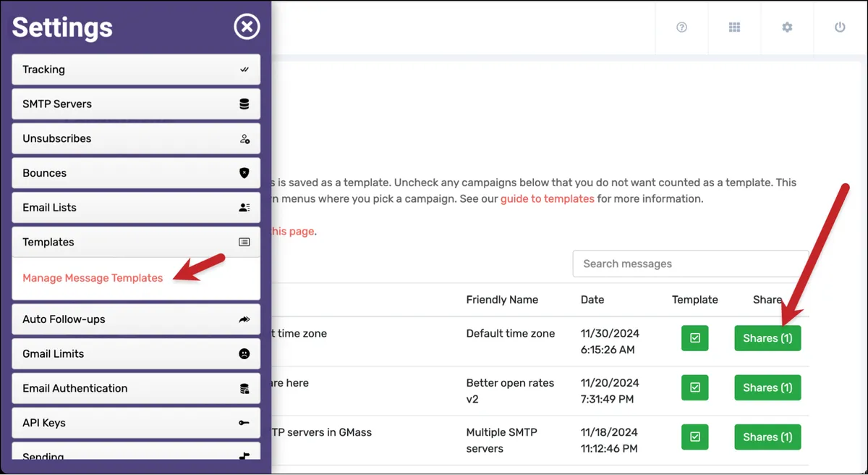Follow the 'this page' link
Viewport: 868px width, 475px height.
coord(292,231)
